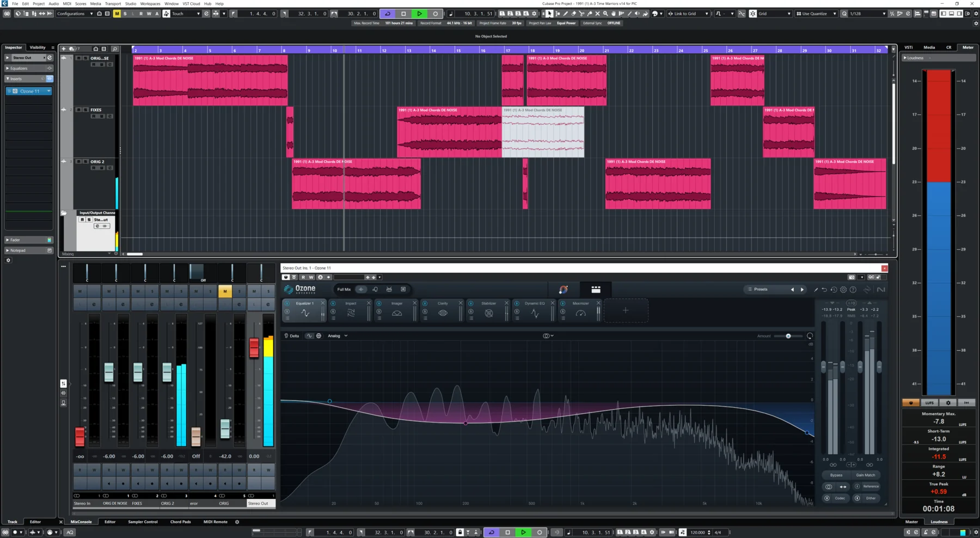The image size is (980, 538).
Task: Select the Object Selection arrow tool
Action: 549,14
